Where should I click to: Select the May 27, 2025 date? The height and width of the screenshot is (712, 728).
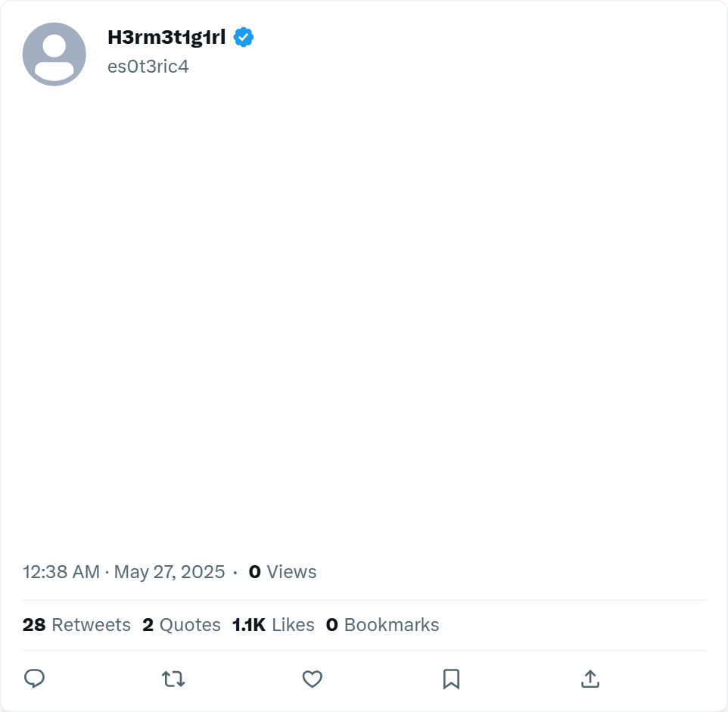point(170,572)
